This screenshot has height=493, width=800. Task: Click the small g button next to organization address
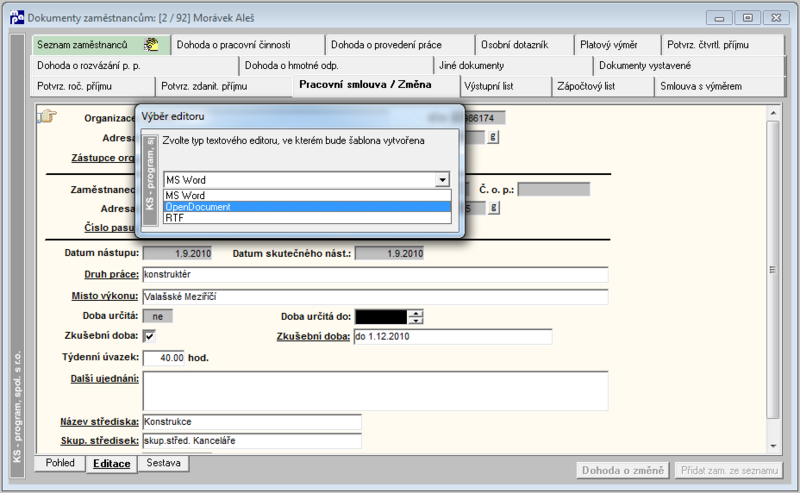point(492,137)
